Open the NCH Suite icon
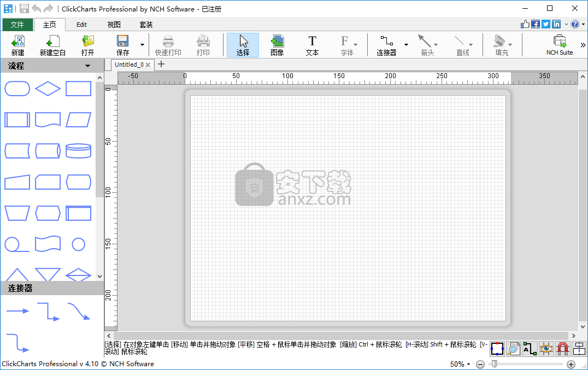The image size is (588, 370). pyautogui.click(x=560, y=45)
